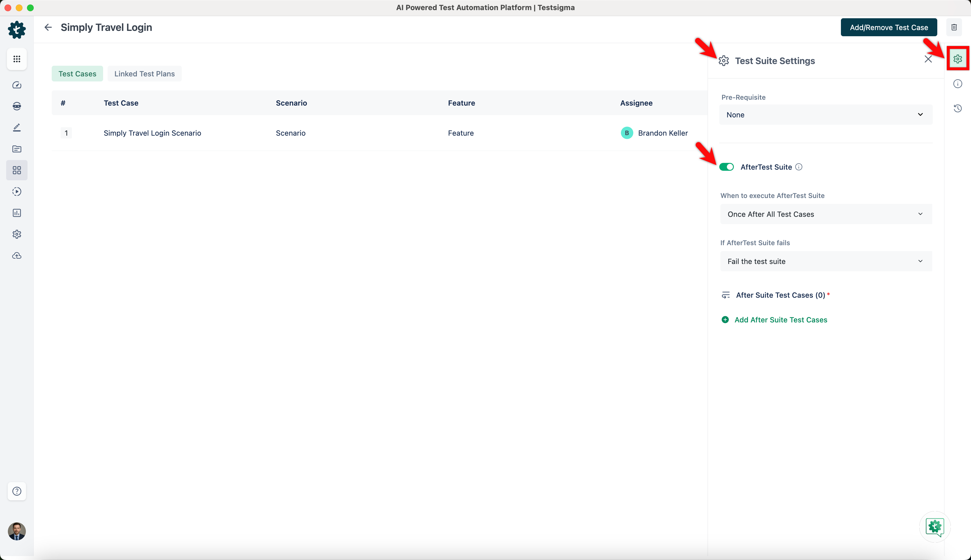This screenshot has width=971, height=560.
Task: Disable the AfterTest Suite toggle
Action: (727, 167)
